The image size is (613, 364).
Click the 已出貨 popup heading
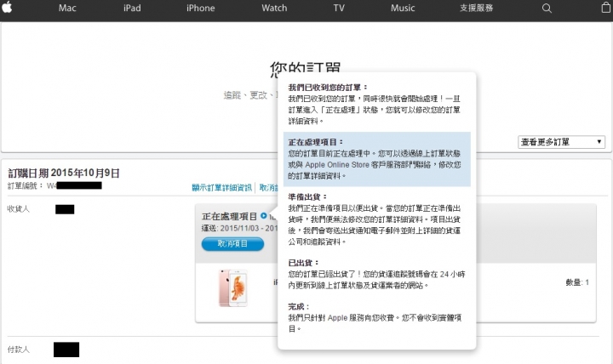pos(303,263)
